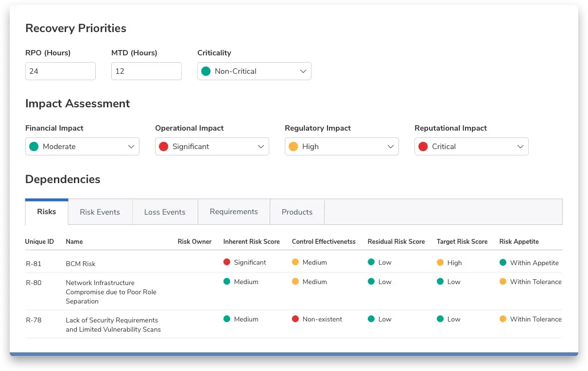The width and height of the screenshot is (588, 371).
Task: Open the Operational Impact dropdown
Action: 212,147
